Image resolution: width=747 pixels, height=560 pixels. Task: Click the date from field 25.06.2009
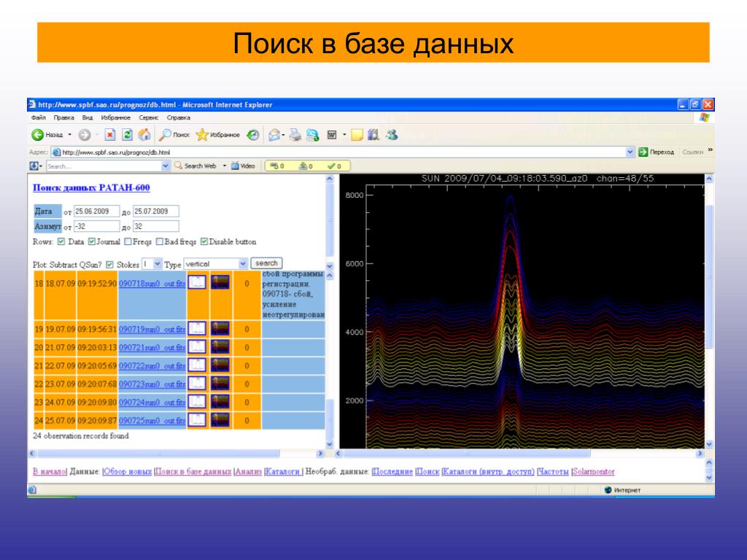97,211
